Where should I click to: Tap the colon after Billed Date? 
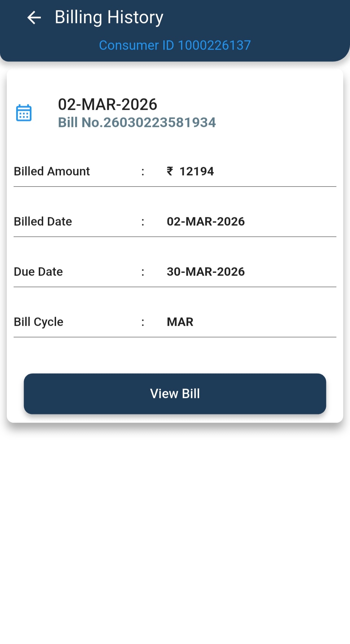(x=143, y=222)
